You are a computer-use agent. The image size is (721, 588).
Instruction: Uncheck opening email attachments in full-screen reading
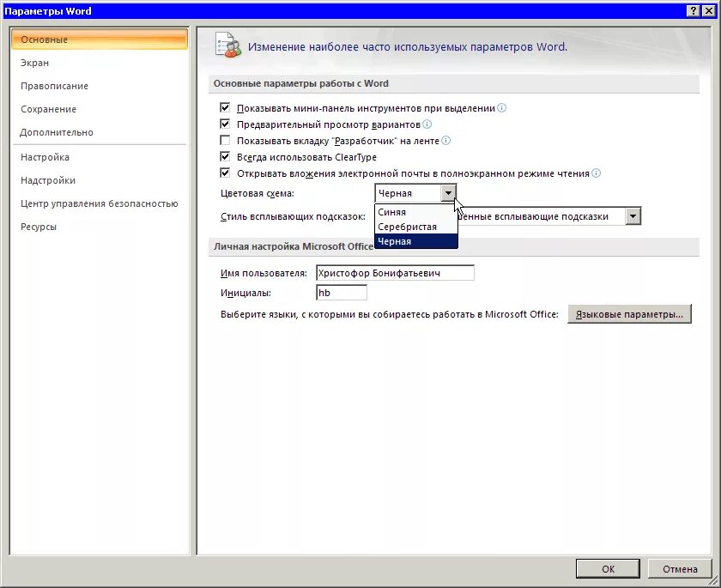click(x=225, y=173)
